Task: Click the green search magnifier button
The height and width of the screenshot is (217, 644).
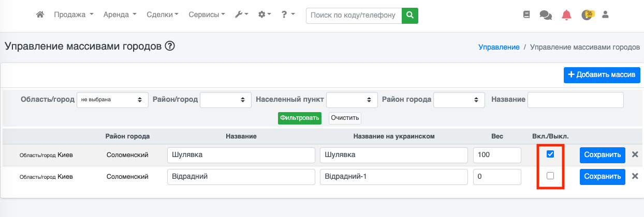Action: click(x=409, y=16)
